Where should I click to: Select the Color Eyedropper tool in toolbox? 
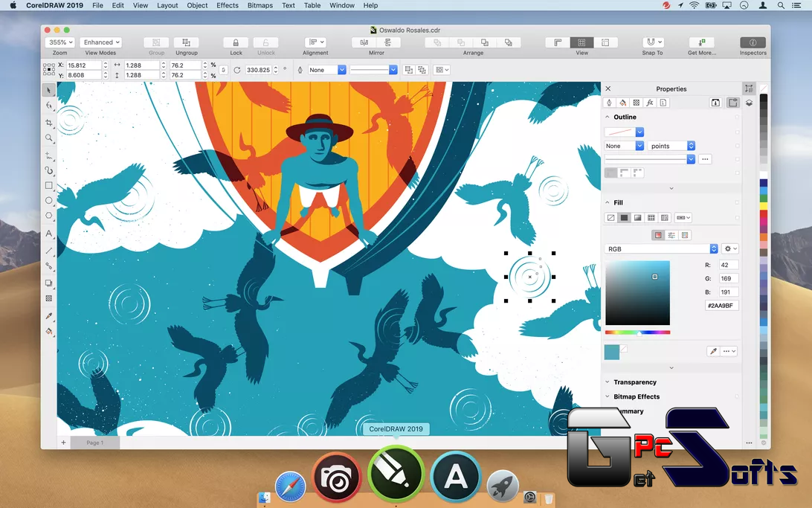pyautogui.click(x=48, y=316)
